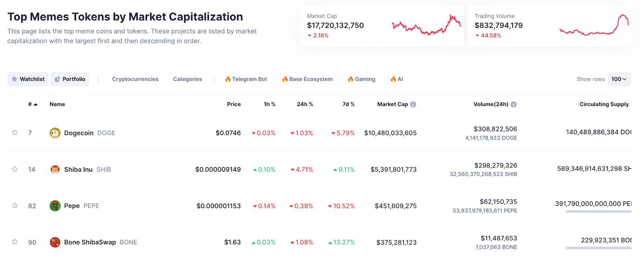Click Pepe 7d change 10.52%
Viewport: 644px width, 264px height.
point(341,206)
